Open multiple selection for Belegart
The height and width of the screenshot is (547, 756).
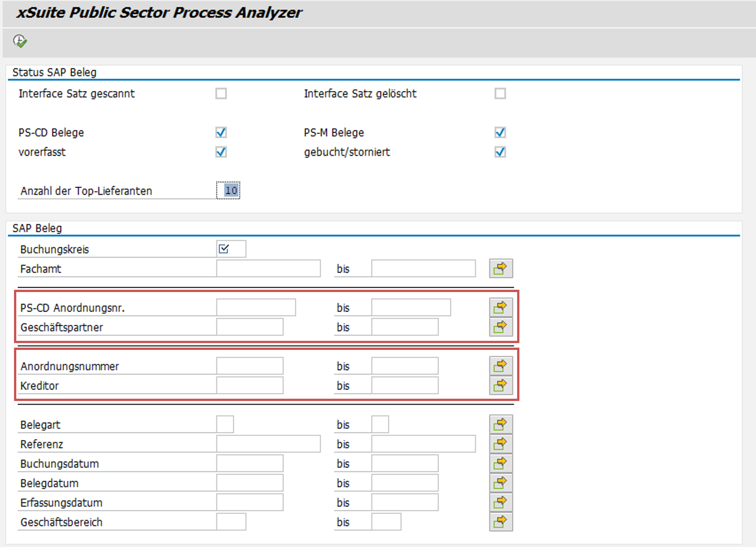tap(500, 424)
